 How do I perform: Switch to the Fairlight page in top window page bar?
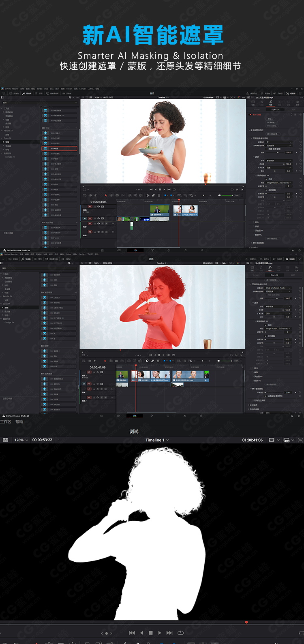click(185, 250)
